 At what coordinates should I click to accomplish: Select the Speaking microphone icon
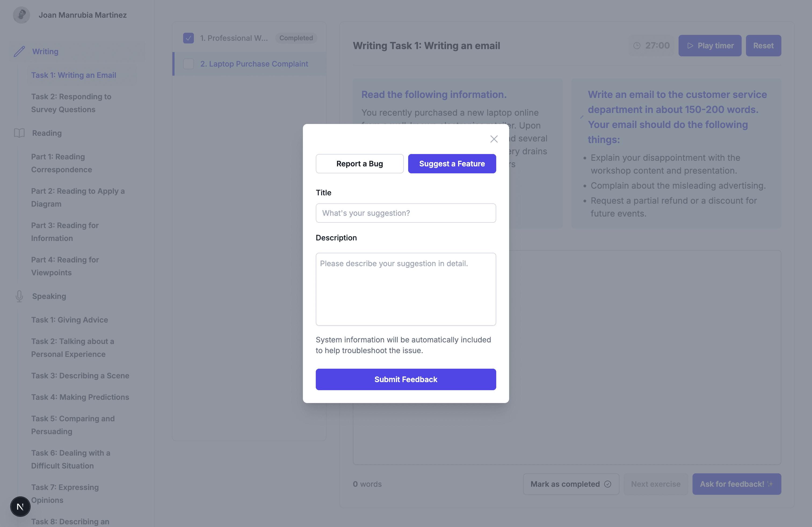click(x=19, y=296)
